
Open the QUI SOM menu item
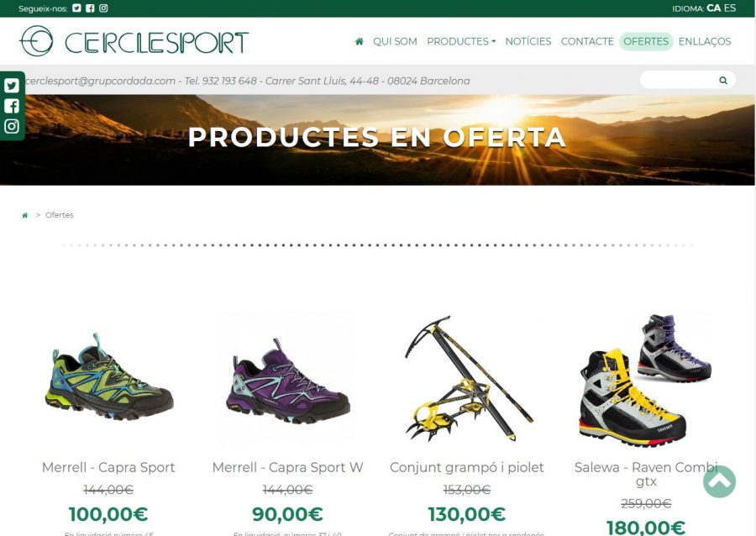(x=395, y=41)
